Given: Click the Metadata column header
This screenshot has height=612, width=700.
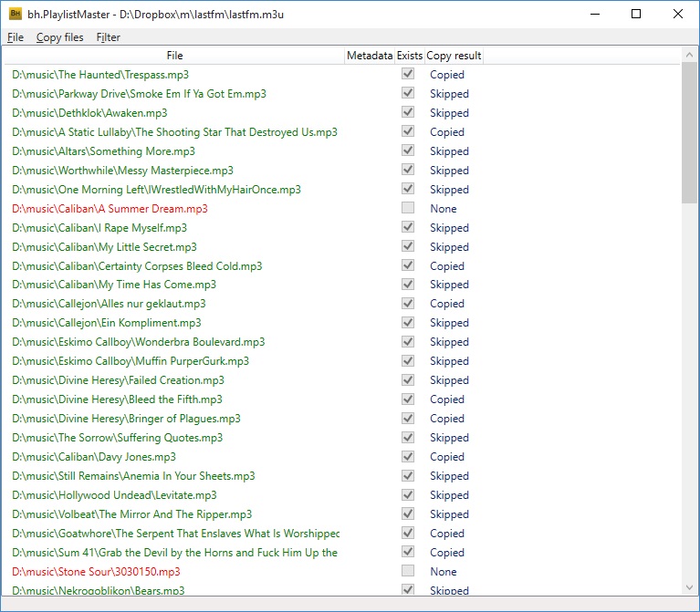Looking at the screenshot, I should [x=370, y=56].
